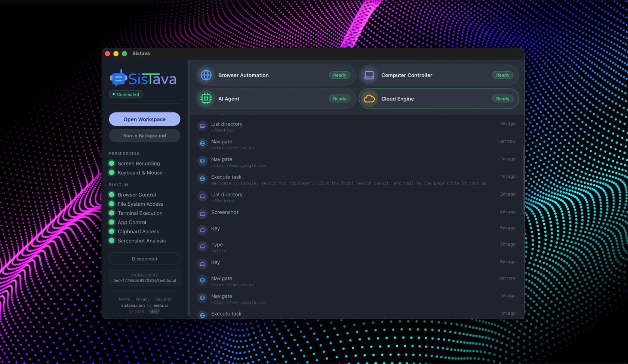Visit the sistava.com link
The width and height of the screenshot is (628, 364).
pyautogui.click(x=133, y=305)
